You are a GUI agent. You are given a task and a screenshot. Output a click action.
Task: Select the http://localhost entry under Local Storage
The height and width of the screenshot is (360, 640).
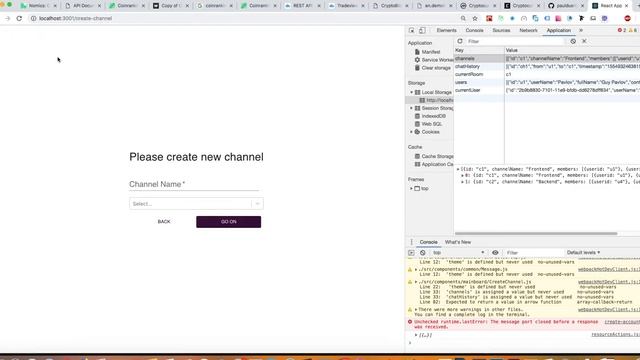pos(436,100)
